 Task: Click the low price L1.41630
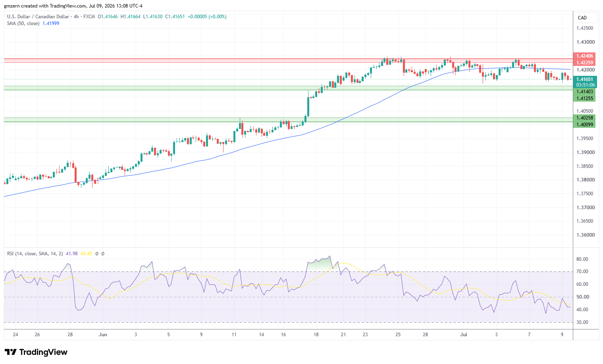point(152,17)
